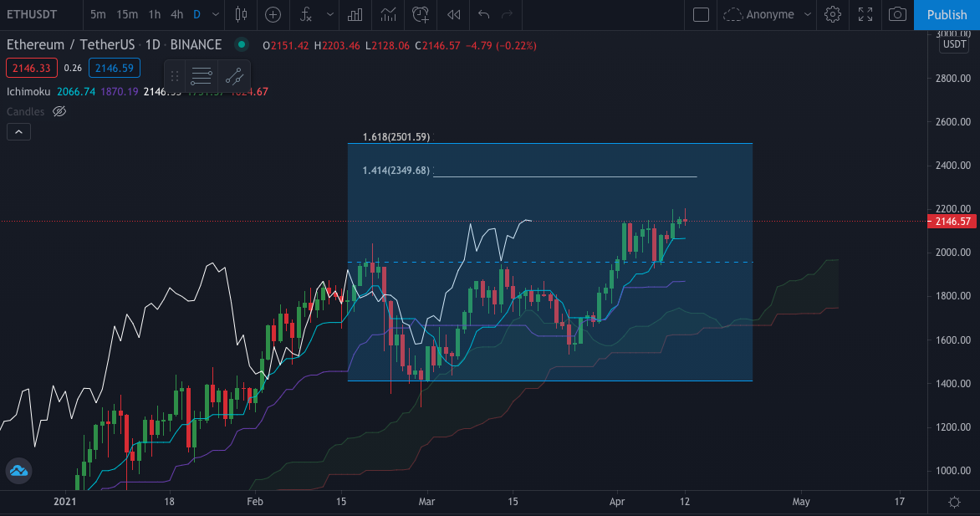Open the timeframe dropdown next to D
The height and width of the screenshot is (516, 980).
click(214, 14)
